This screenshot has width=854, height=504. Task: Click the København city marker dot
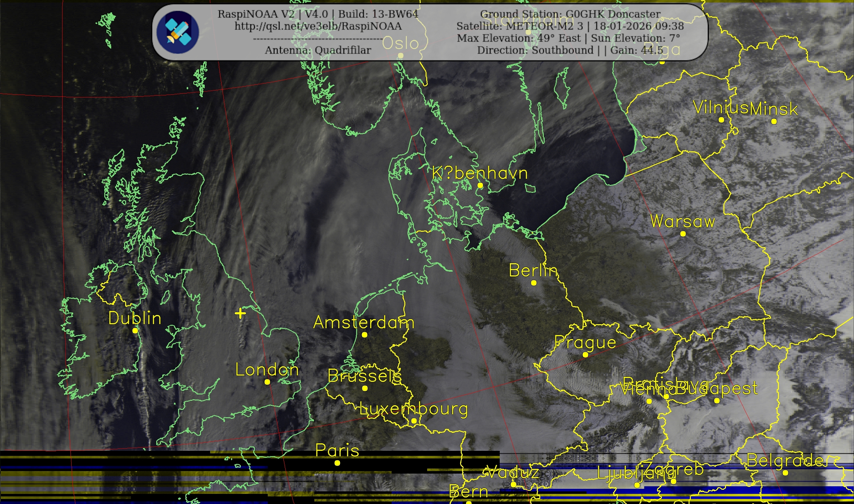click(x=480, y=186)
